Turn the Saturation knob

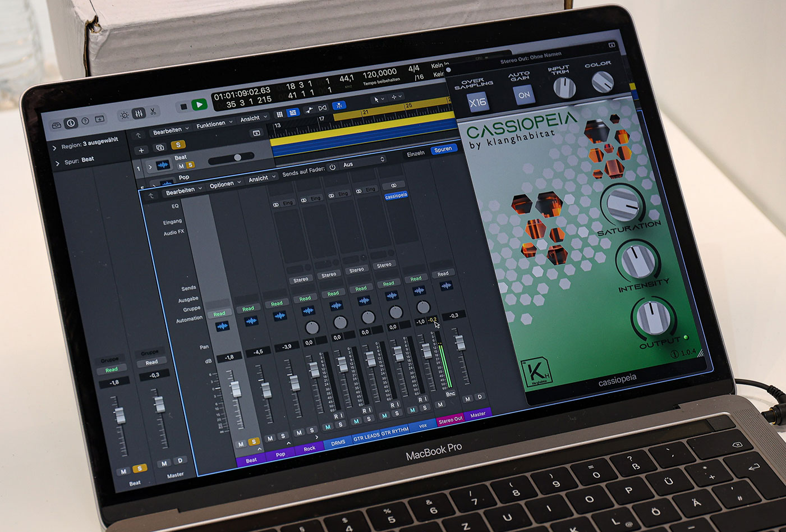(623, 204)
